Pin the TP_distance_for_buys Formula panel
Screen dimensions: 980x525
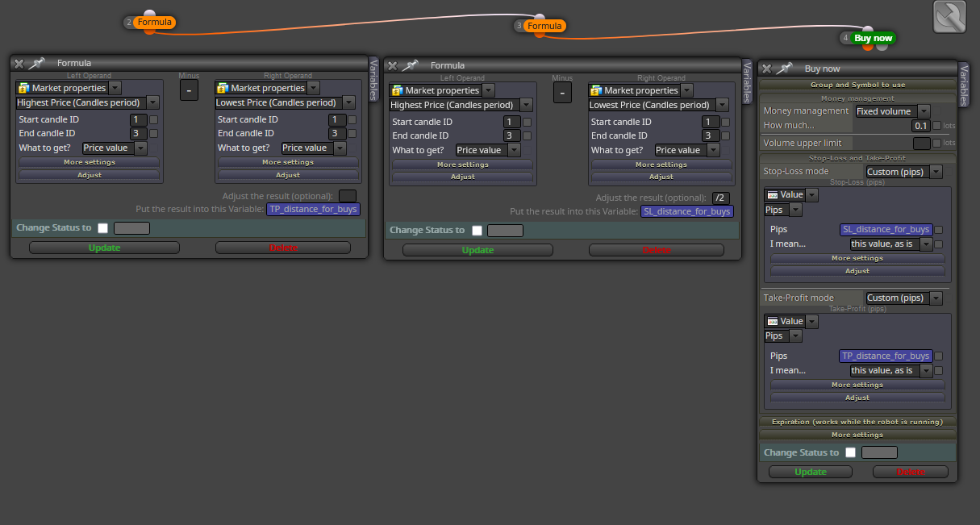pos(36,63)
